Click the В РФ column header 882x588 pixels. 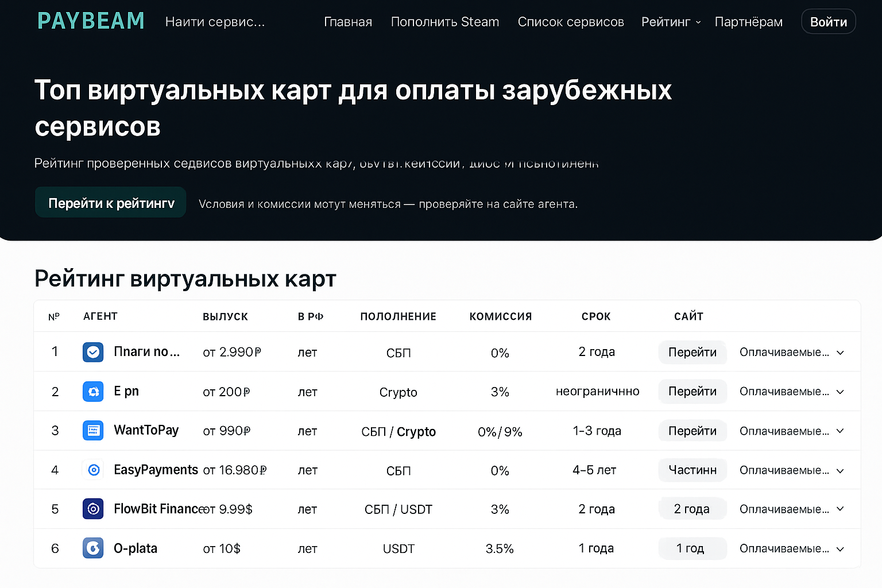pyautogui.click(x=311, y=316)
